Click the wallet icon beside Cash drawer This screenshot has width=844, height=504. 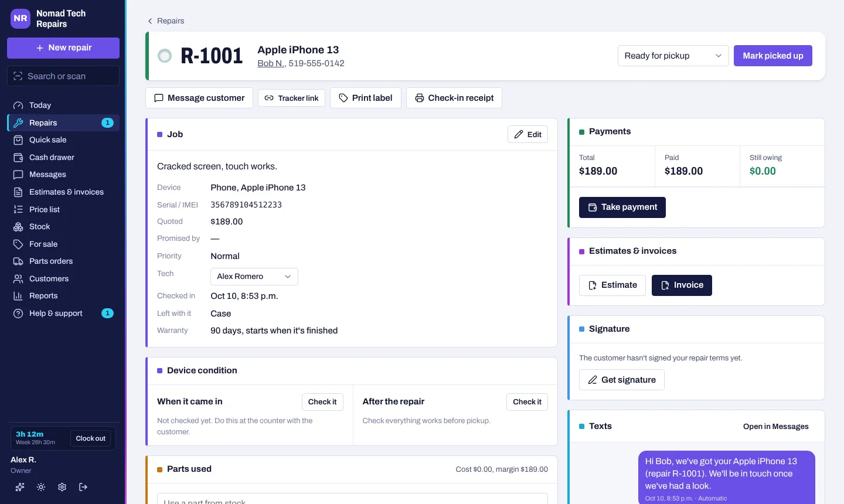point(18,158)
